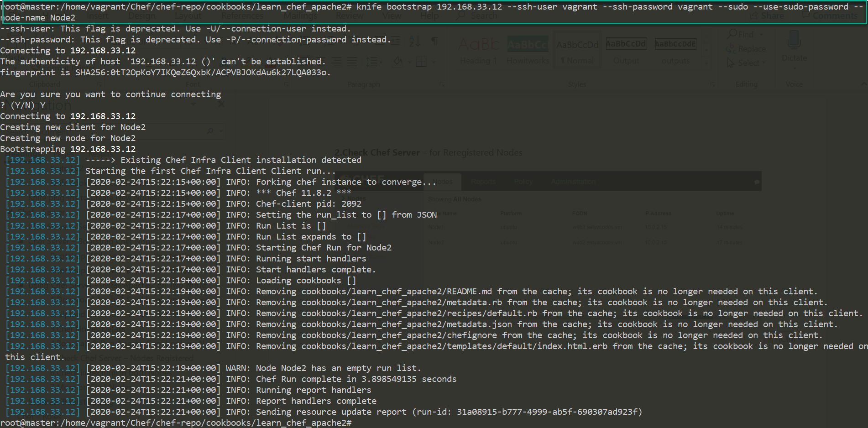Screen dimensions: 868x428
Task: Open the Mailings ribbon tab
Action: coord(300,16)
